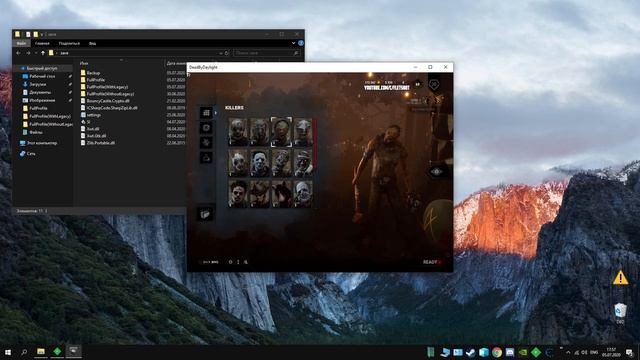The width and height of the screenshot is (640, 360).
Task: Open the yellow warning desktop icon
Action: click(x=620, y=278)
